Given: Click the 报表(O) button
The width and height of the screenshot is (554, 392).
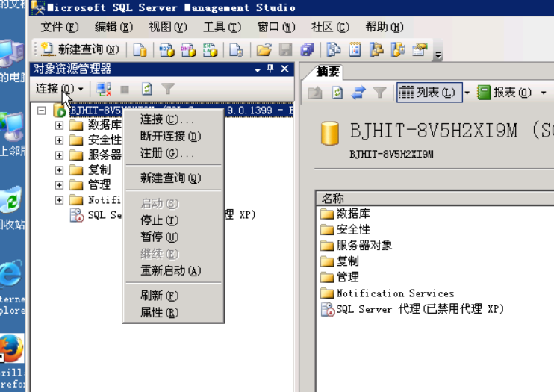Looking at the screenshot, I should [x=505, y=93].
